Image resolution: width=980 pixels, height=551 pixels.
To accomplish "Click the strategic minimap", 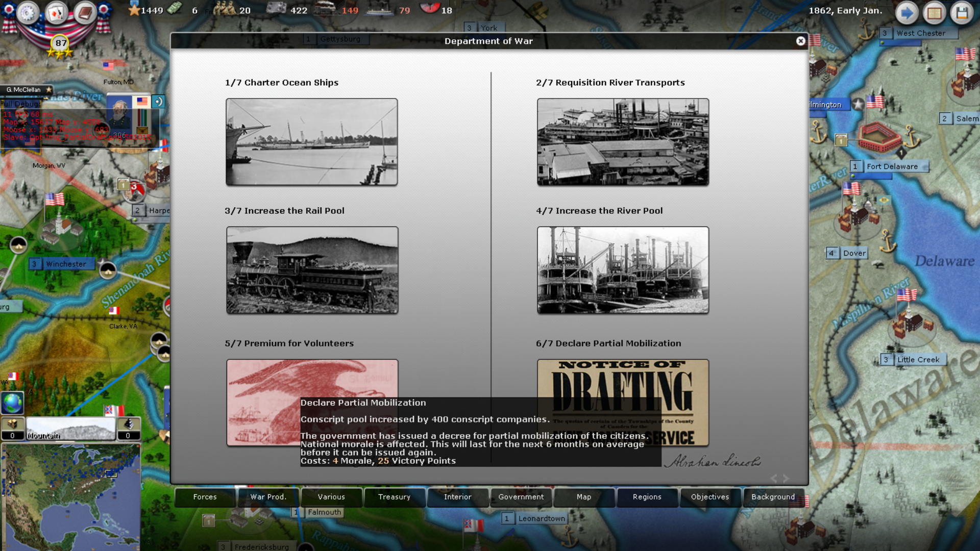I will coord(71,497).
